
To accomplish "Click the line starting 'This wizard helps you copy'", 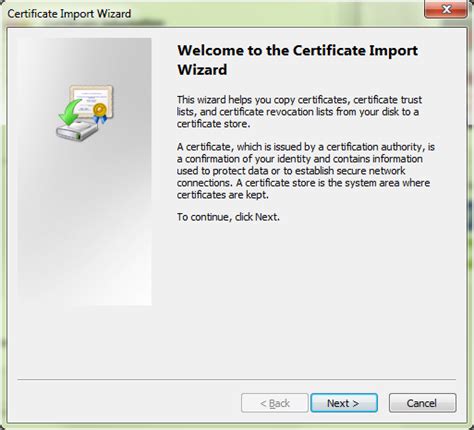I will pos(299,100).
